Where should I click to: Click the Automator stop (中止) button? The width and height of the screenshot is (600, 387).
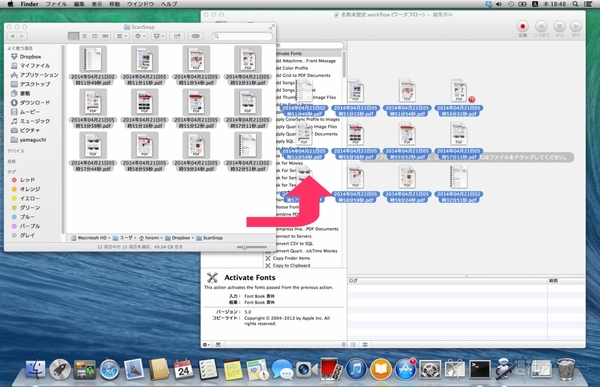pos(559,29)
